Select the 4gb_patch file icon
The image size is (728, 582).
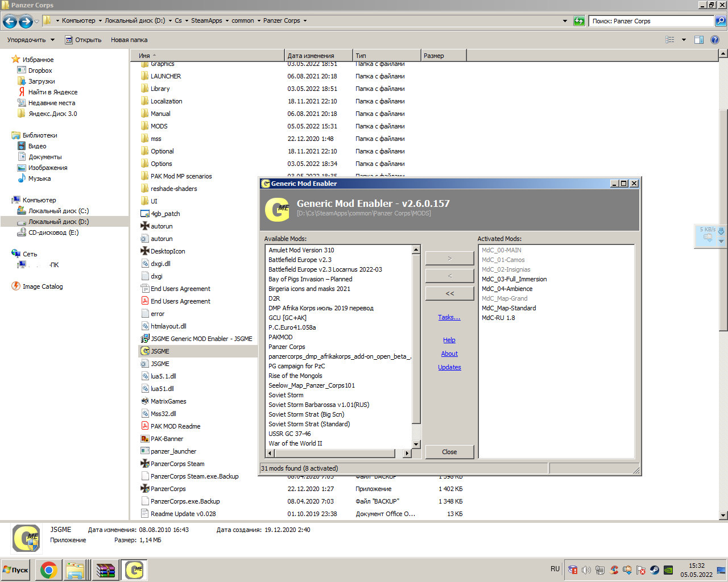145,214
